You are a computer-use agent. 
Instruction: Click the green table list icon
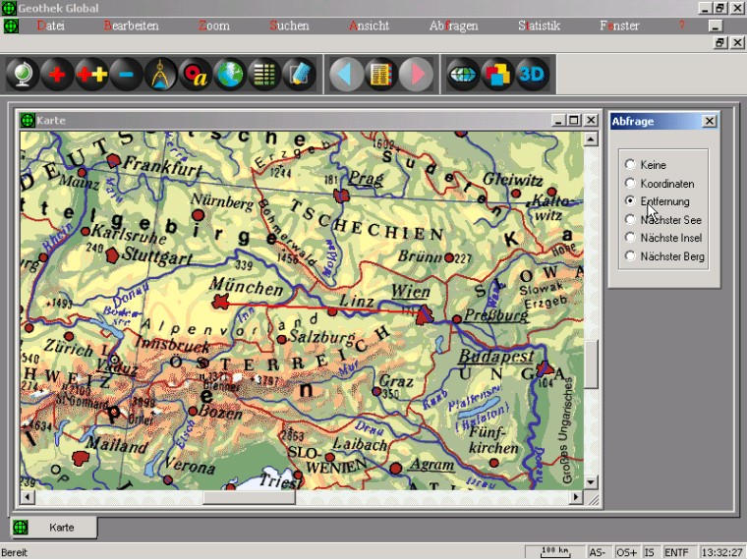(263, 75)
